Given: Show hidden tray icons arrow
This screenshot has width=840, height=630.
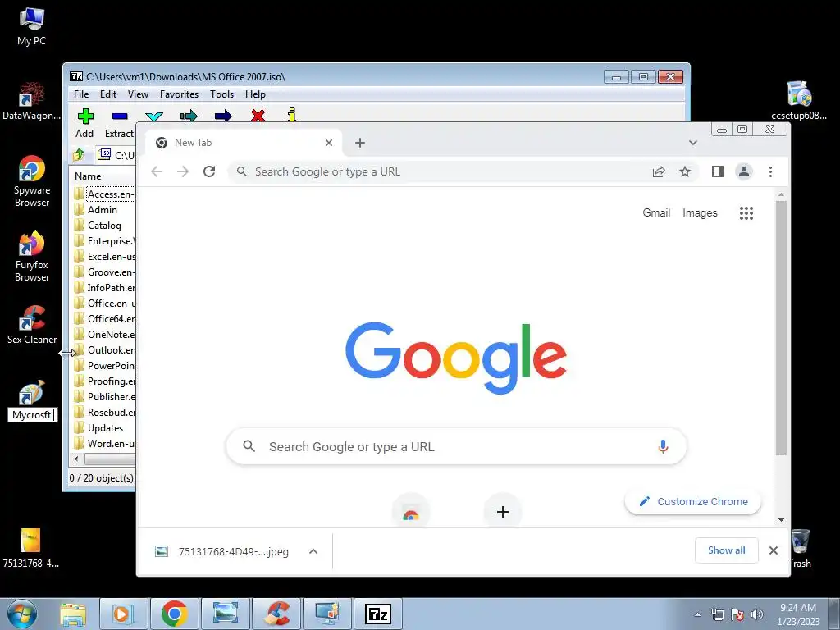Looking at the screenshot, I should tap(697, 614).
